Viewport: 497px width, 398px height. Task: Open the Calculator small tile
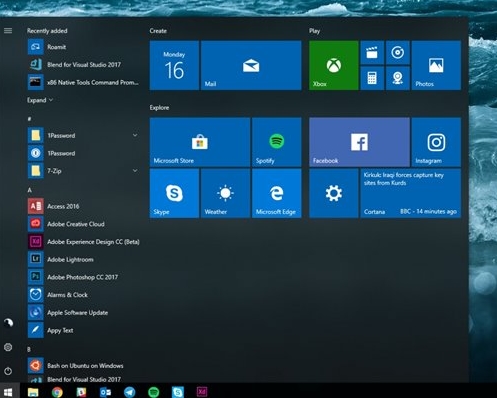372,78
